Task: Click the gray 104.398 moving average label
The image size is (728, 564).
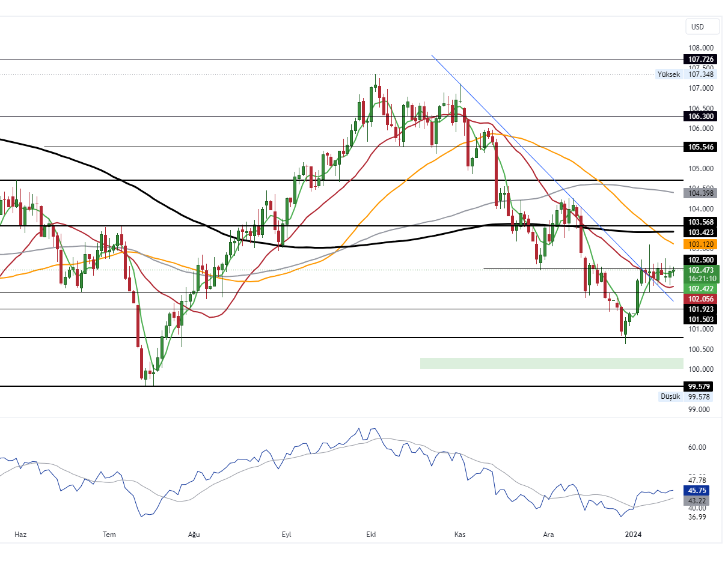Action: [700, 193]
